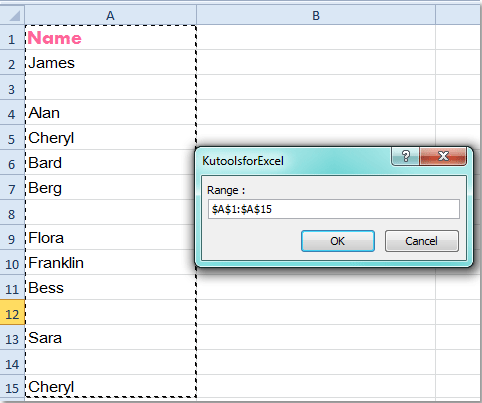
Task: Select the cell containing Flora
Action: [110, 237]
